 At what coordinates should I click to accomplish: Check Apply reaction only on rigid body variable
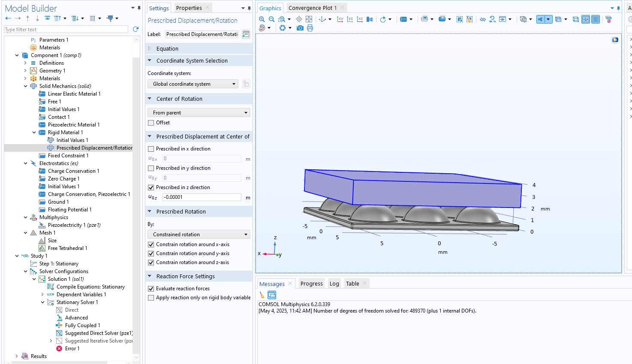click(151, 298)
